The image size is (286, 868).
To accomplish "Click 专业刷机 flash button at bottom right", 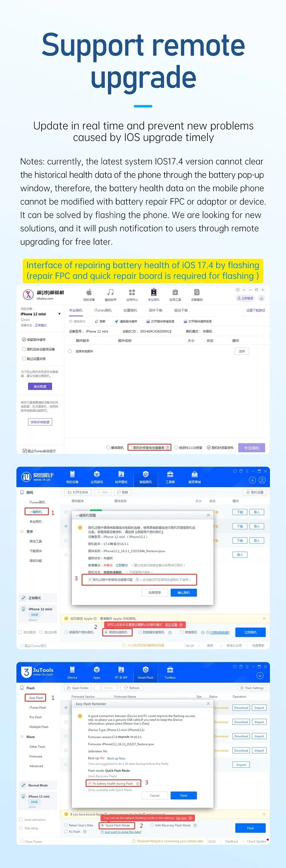I will (252, 448).
